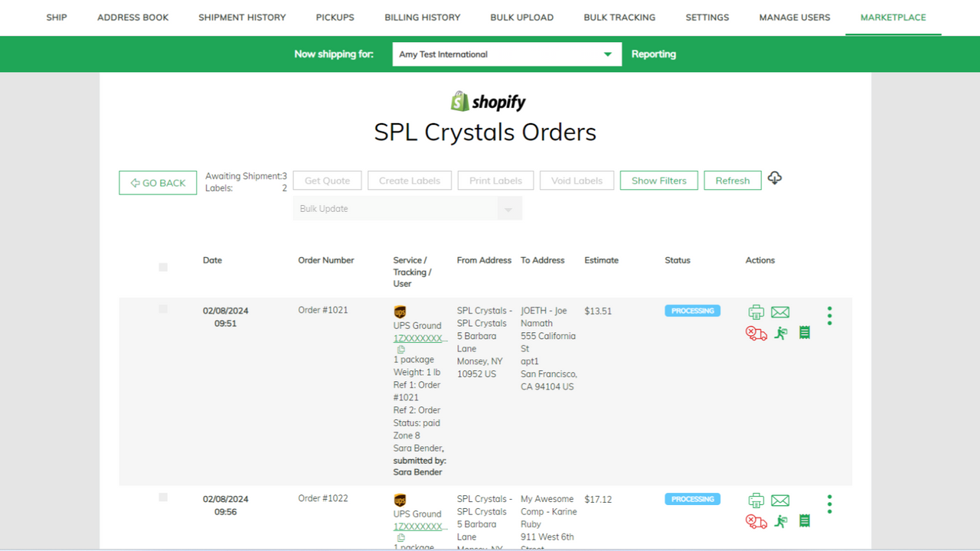Click the Show Filters button

[659, 181]
